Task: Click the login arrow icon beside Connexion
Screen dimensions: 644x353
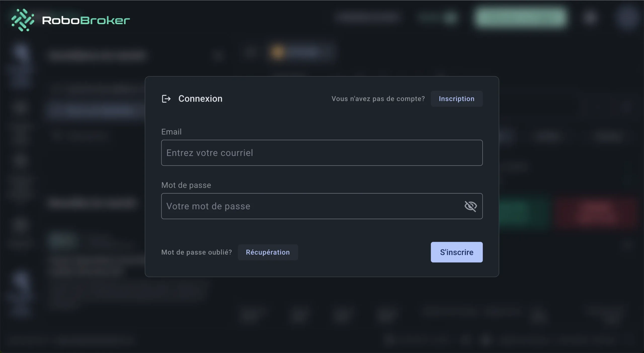Action: tap(166, 99)
